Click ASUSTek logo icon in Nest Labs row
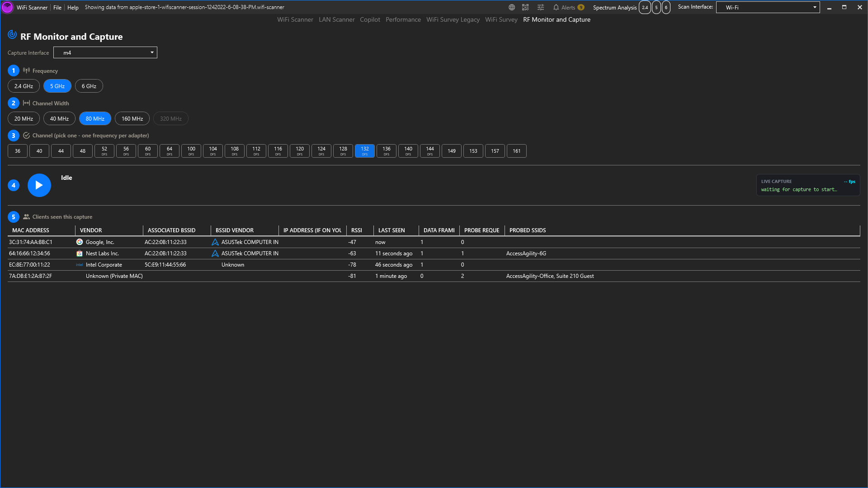The width and height of the screenshot is (868, 488). point(215,253)
